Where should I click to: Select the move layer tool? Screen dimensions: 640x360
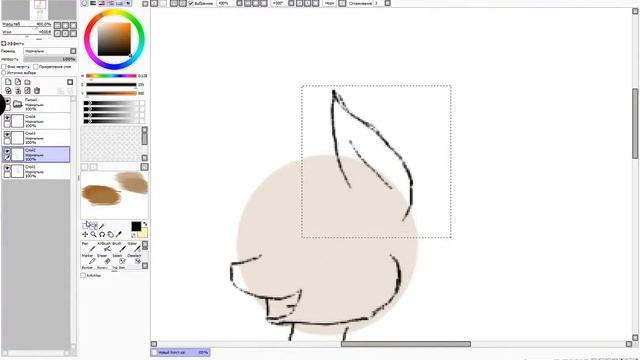pos(85,234)
